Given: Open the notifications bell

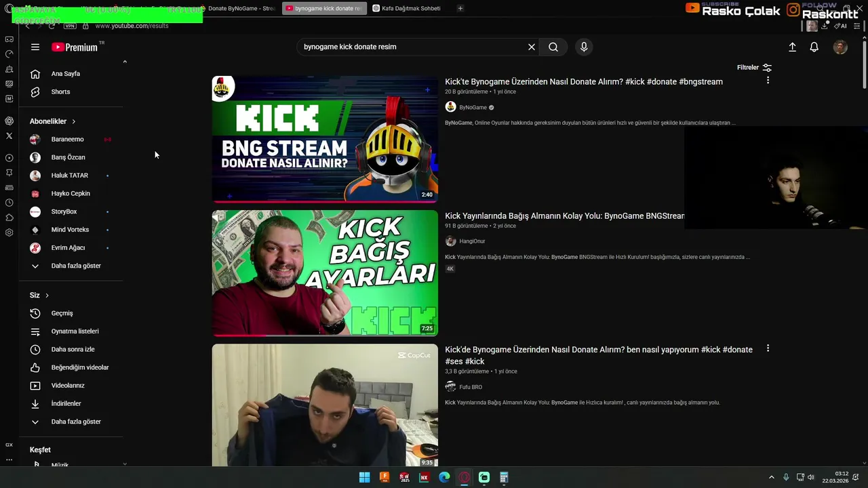Looking at the screenshot, I should (814, 47).
